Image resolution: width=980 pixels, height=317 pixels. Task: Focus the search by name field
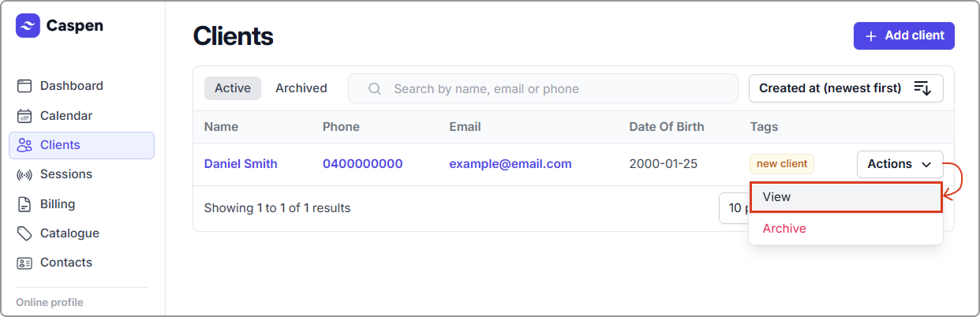552,88
